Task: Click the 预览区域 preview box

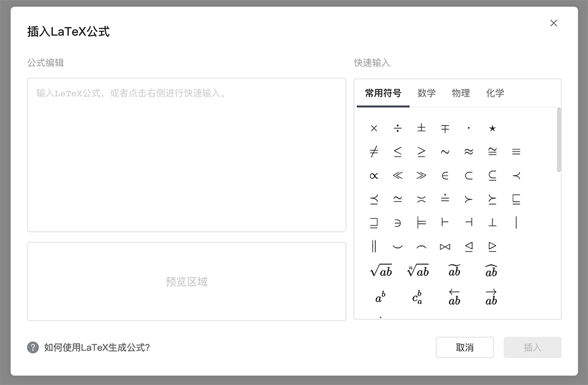Action: pos(186,281)
